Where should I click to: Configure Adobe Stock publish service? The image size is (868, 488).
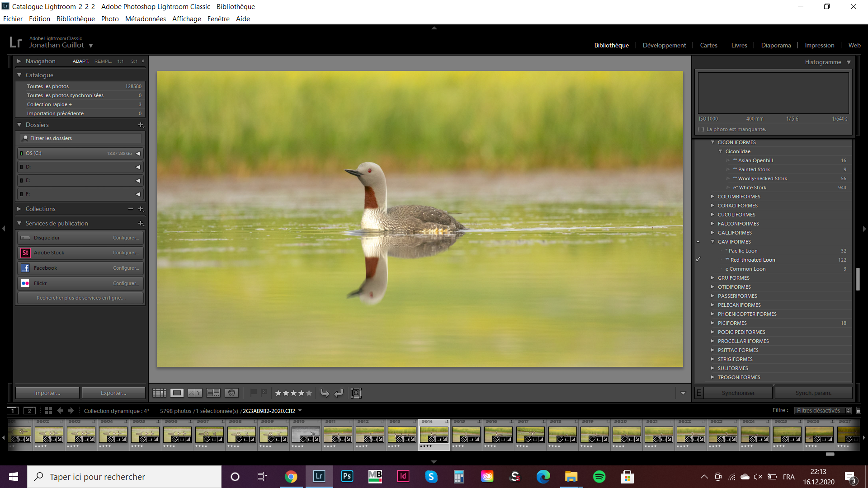click(126, 253)
